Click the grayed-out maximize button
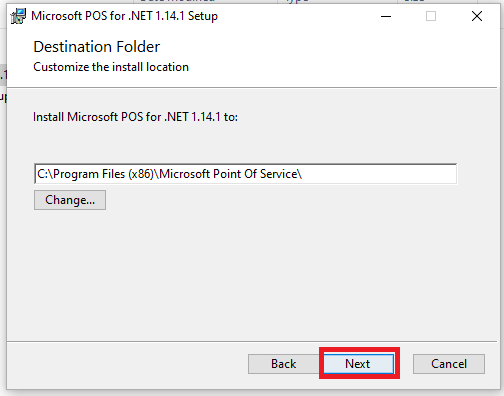Viewport: 504px width, 396px height. pyautogui.click(x=431, y=16)
